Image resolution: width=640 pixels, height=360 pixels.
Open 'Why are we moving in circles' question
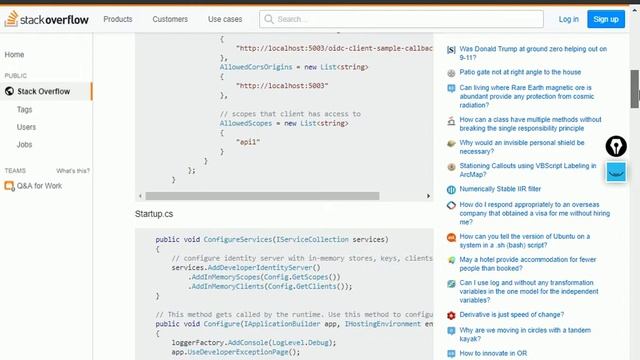point(525,334)
